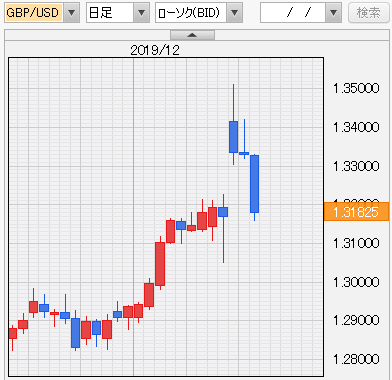Click the 1.30000 price axis label

point(356,282)
